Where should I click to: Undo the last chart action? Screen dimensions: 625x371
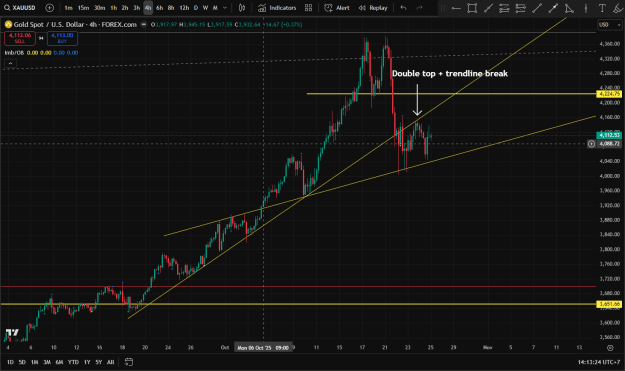[403, 8]
